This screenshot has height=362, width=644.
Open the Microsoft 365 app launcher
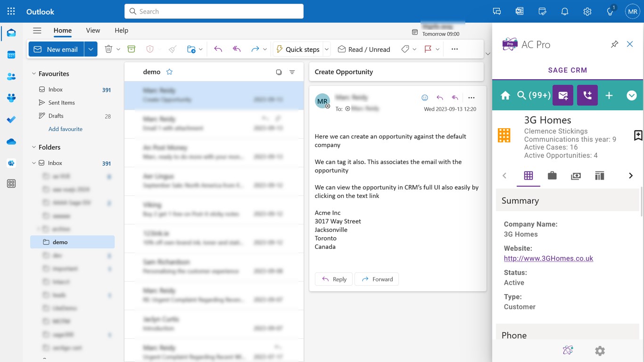point(11,11)
